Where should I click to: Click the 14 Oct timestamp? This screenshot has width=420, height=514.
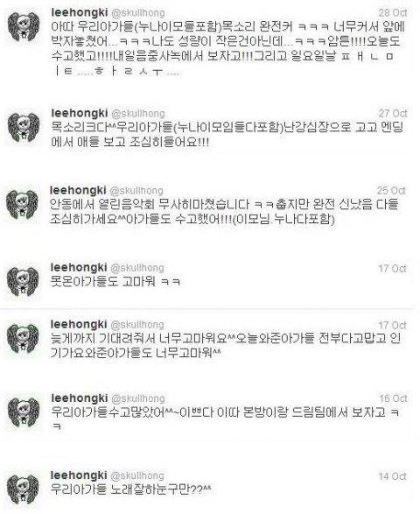point(393,476)
